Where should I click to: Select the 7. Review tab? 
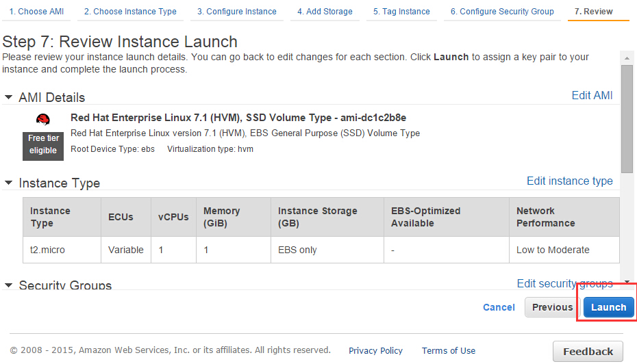click(x=594, y=12)
